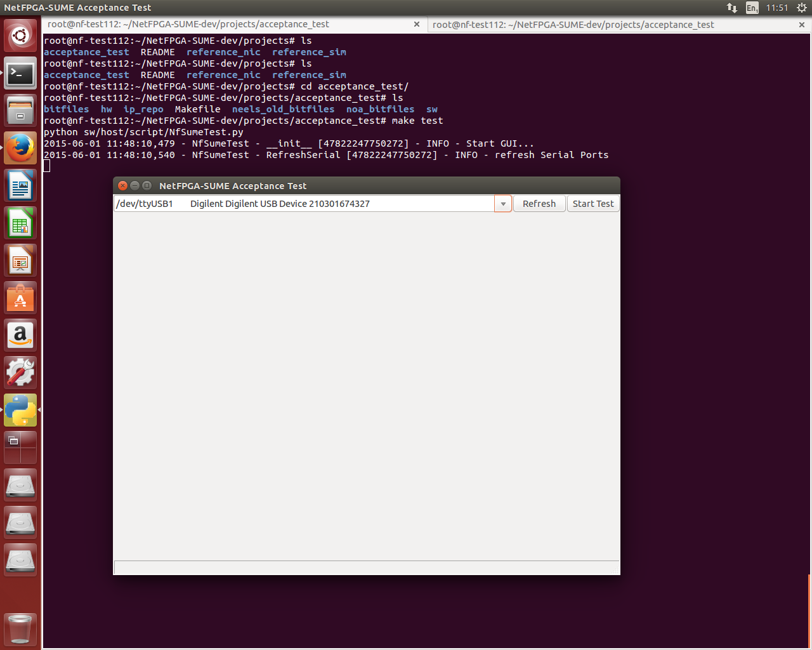Launch Firefox from the dock
Image resolution: width=812 pixels, height=650 pixels.
(x=20, y=149)
